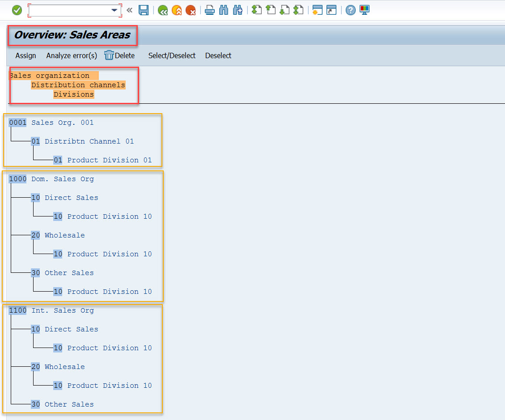Viewport: 505px width, 420px height.
Task: Click the Back icon to return
Action: (x=162, y=10)
